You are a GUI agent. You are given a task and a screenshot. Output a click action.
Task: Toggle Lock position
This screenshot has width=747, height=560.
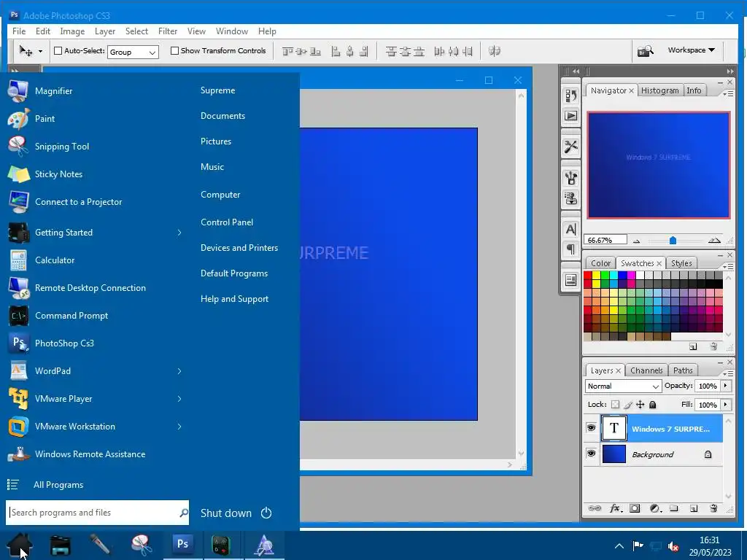coord(640,405)
